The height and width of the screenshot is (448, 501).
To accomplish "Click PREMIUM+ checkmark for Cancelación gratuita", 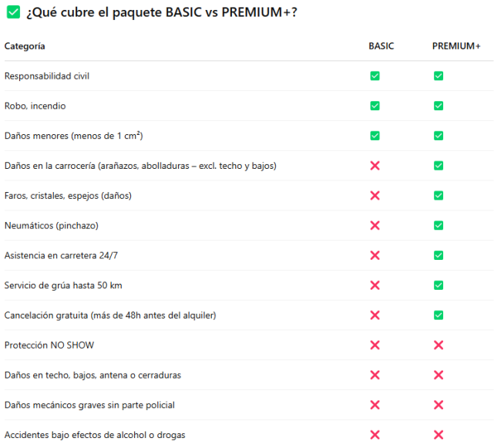I will coord(439,315).
